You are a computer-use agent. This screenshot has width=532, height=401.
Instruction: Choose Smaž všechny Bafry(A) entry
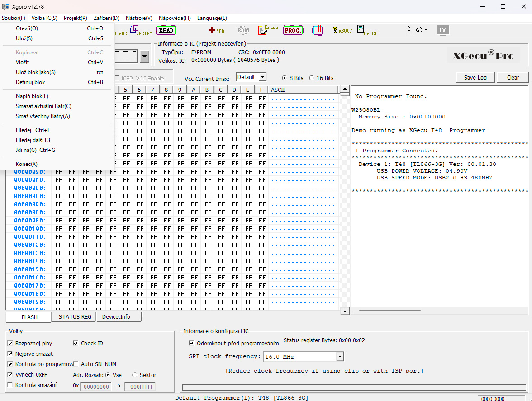(57, 116)
